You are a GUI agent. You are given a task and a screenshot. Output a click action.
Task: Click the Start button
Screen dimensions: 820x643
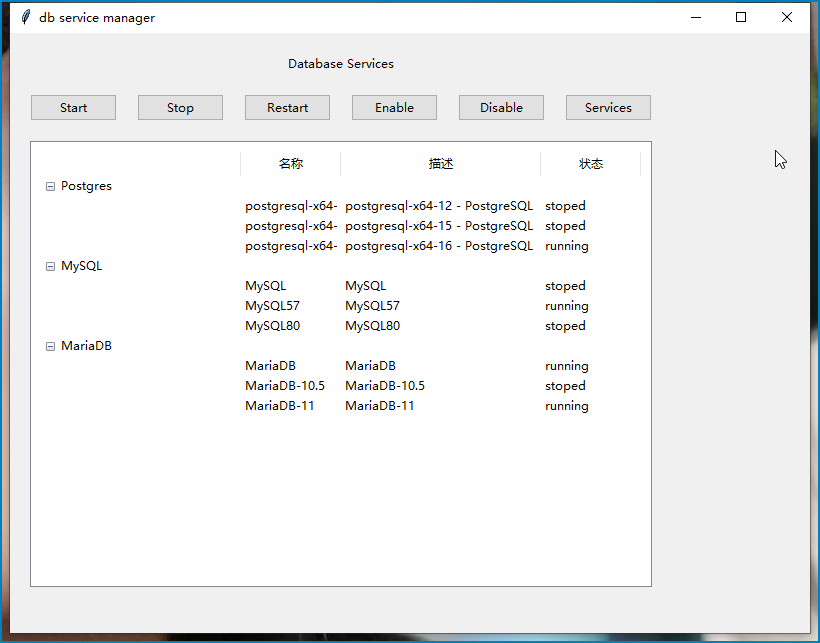pyautogui.click(x=73, y=108)
